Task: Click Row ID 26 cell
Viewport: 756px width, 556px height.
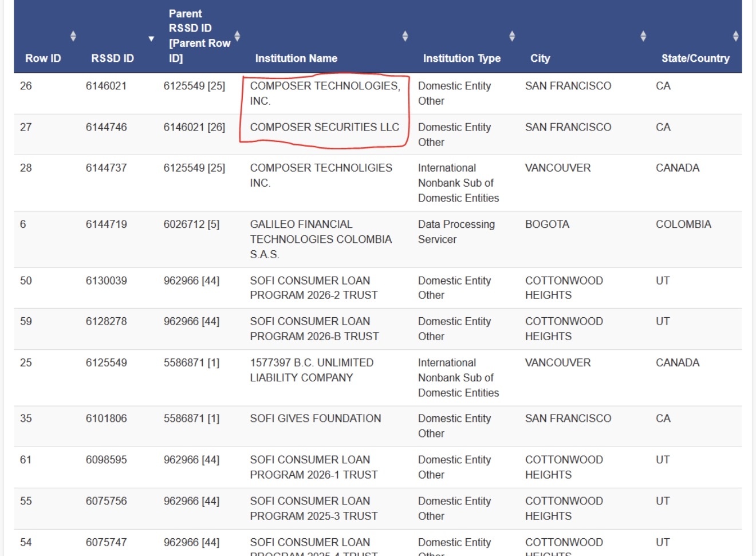Action: pos(26,86)
